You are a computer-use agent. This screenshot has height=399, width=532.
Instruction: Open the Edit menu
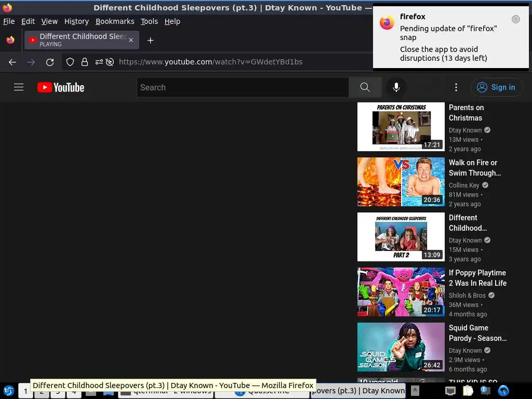click(28, 21)
